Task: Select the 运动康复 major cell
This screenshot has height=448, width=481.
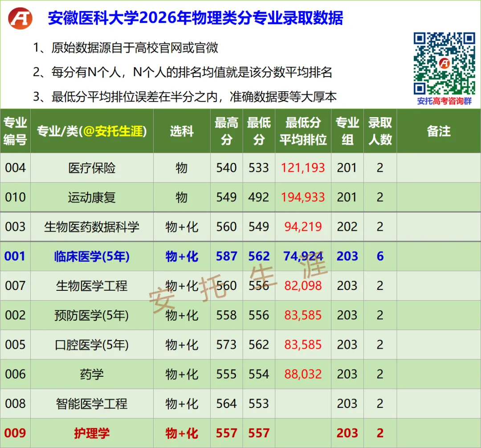Action: click(x=92, y=197)
